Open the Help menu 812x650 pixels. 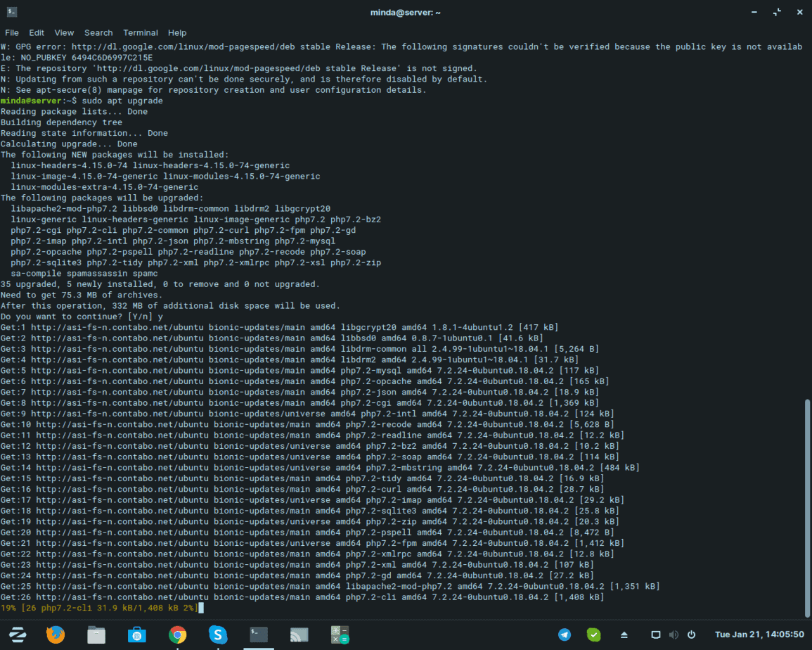[x=177, y=32]
